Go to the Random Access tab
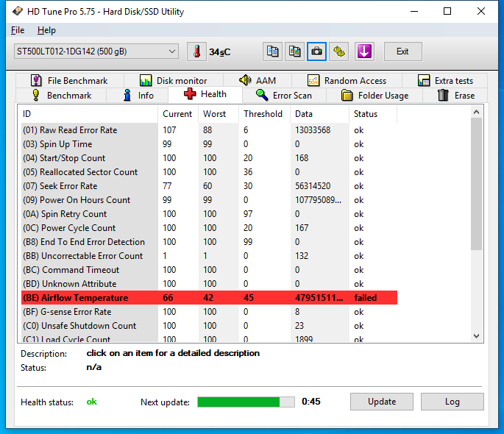The image size is (504, 434). 347,81
